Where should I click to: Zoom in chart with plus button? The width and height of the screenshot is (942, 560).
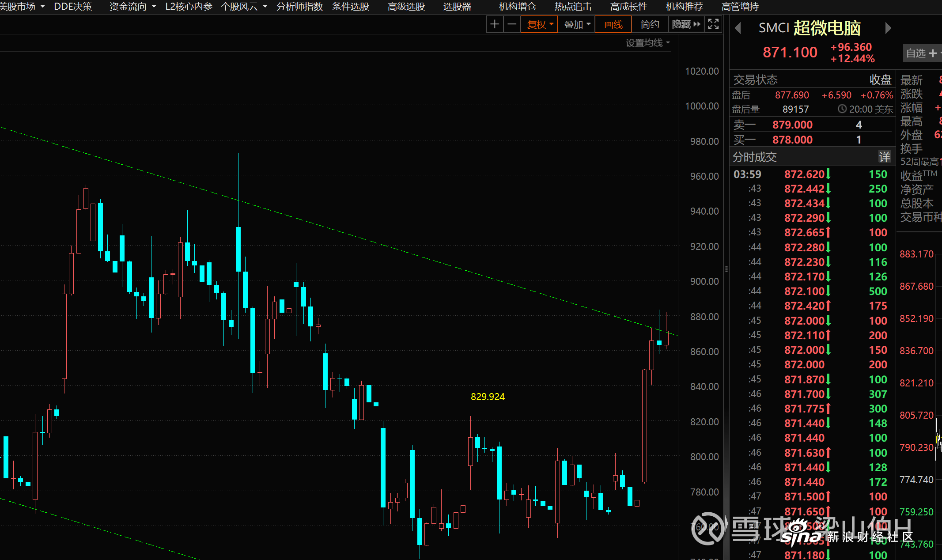[x=495, y=24]
